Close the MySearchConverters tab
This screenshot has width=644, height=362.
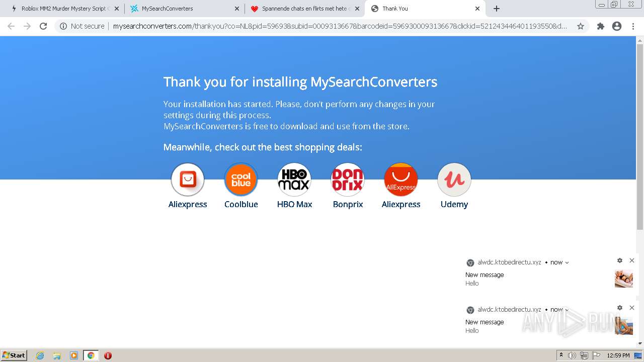pyautogui.click(x=237, y=9)
